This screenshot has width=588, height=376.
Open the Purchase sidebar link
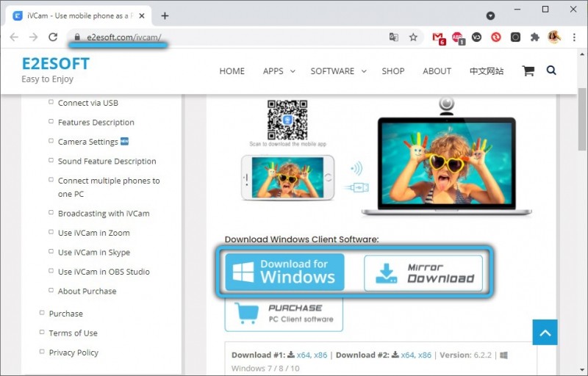(x=65, y=314)
